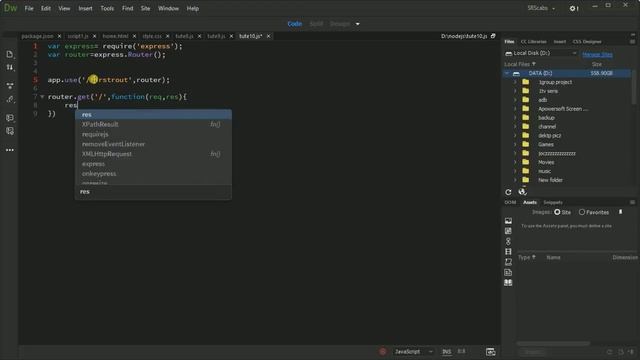Select Images category icon in Assets panel
The width and height of the screenshot is (640, 360).
pyautogui.click(x=508, y=221)
